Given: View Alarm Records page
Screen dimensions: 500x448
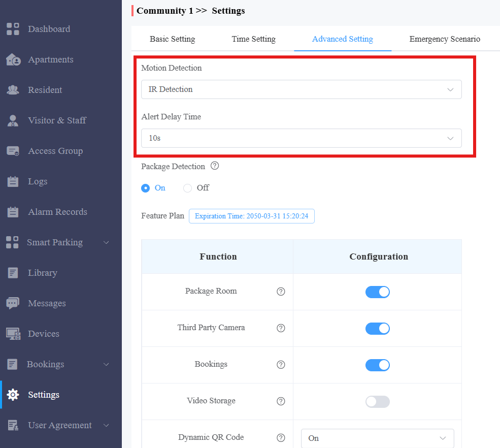Looking at the screenshot, I should pyautogui.click(x=58, y=212).
